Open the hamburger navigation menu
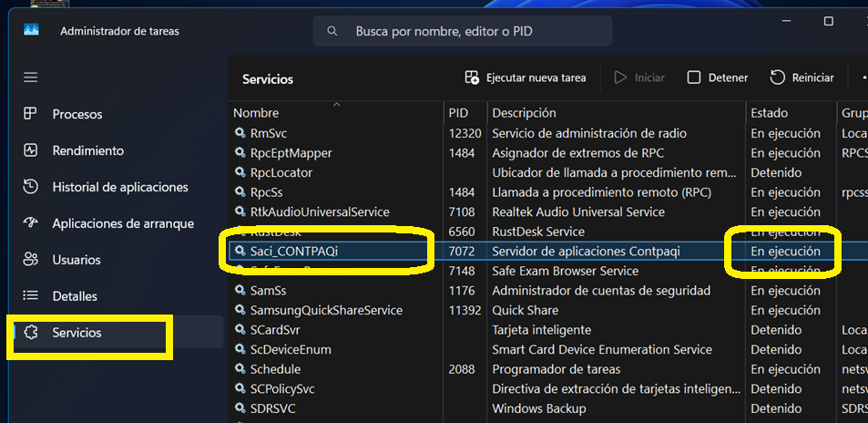 (x=31, y=77)
